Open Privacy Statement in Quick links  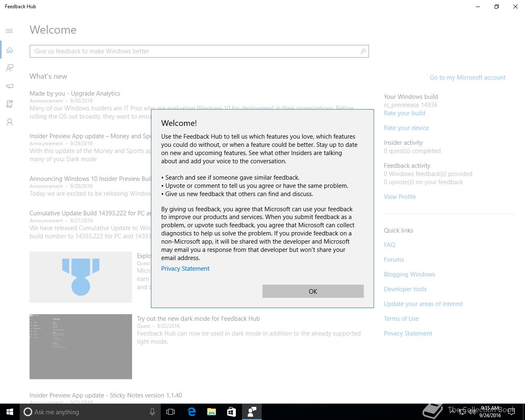408,333
